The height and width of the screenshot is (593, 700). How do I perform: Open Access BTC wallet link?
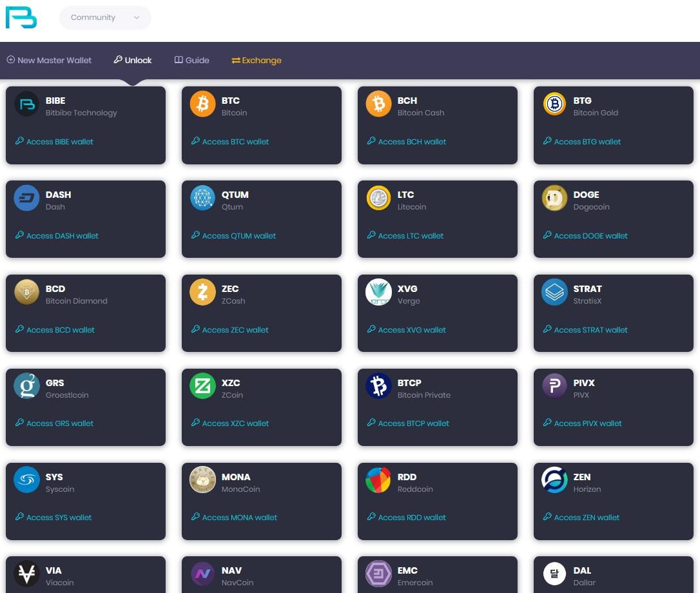tap(230, 142)
